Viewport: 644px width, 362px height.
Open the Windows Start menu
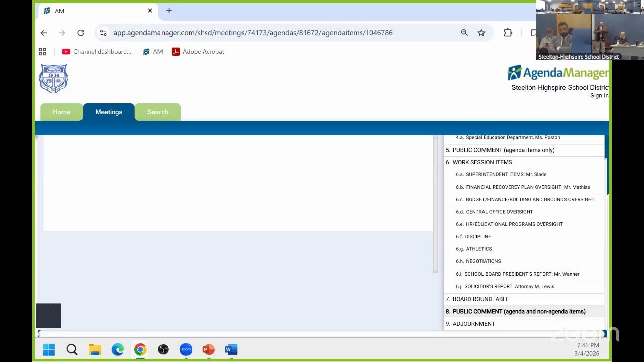(49, 350)
